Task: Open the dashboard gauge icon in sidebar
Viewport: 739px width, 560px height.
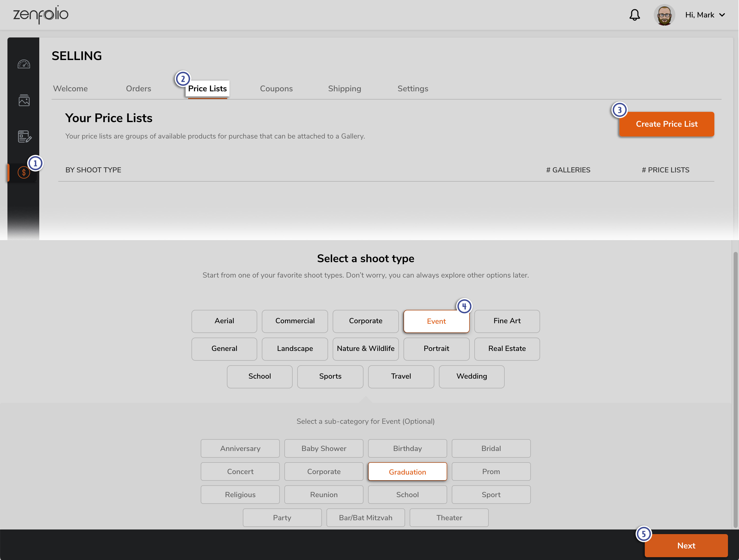Action: pos(24,64)
